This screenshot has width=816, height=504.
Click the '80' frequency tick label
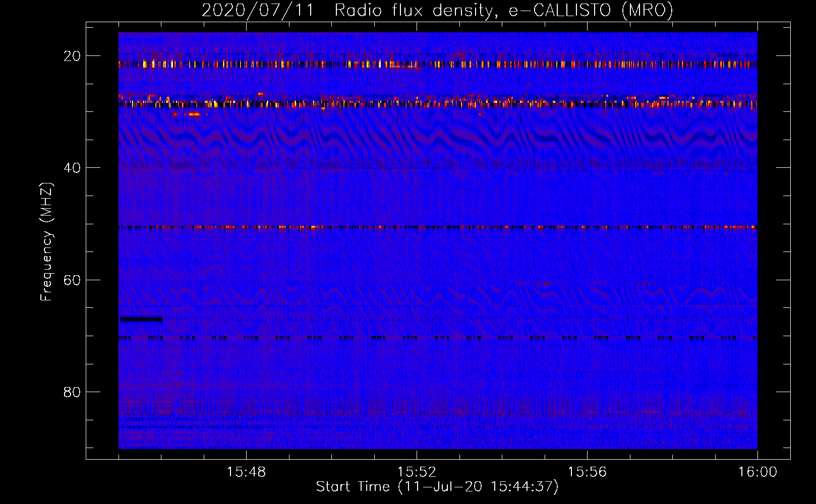[x=72, y=392]
